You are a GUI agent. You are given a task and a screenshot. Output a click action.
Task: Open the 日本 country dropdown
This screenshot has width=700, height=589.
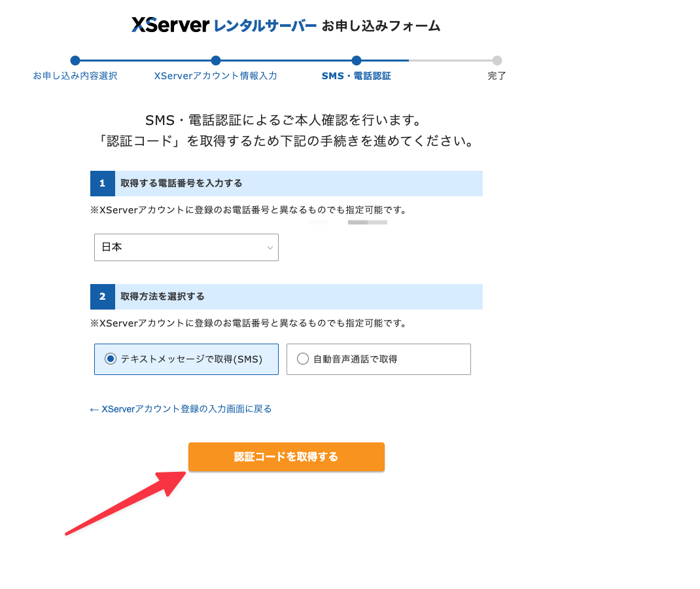click(186, 247)
